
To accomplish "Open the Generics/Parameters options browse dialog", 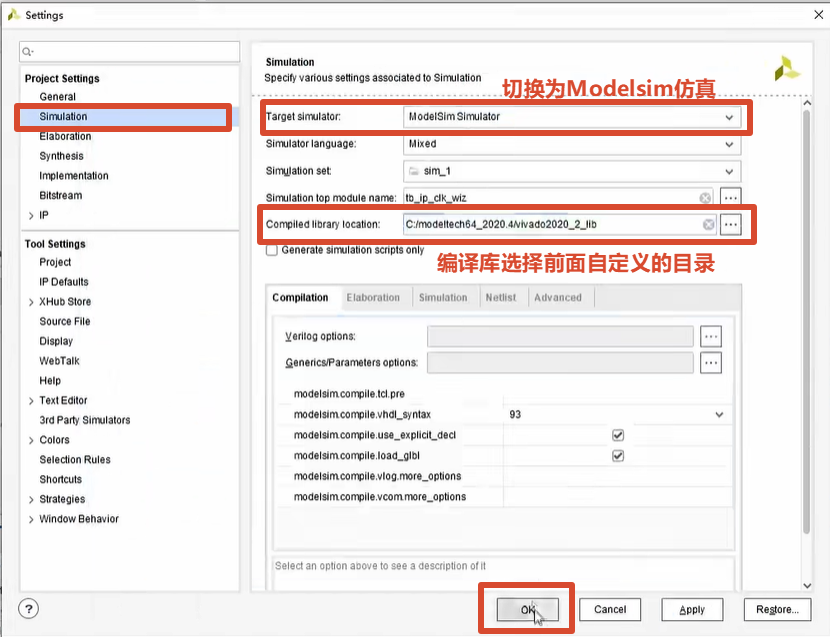I will coord(710,363).
